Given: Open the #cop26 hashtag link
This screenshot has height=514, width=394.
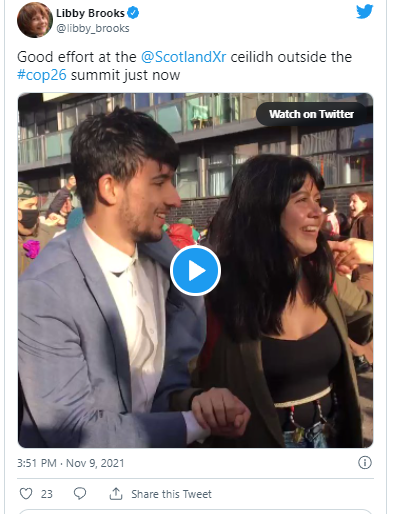Looking at the screenshot, I should [x=42, y=75].
